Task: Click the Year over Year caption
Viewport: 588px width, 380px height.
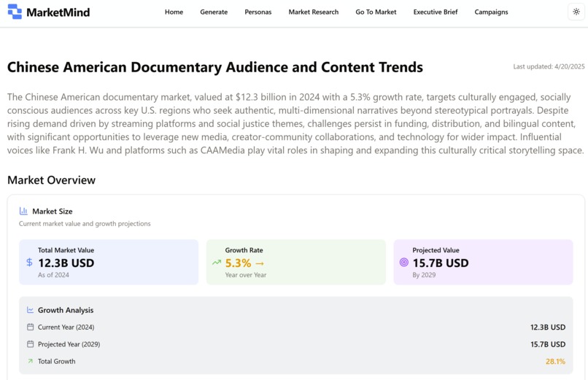Action: pyautogui.click(x=246, y=275)
